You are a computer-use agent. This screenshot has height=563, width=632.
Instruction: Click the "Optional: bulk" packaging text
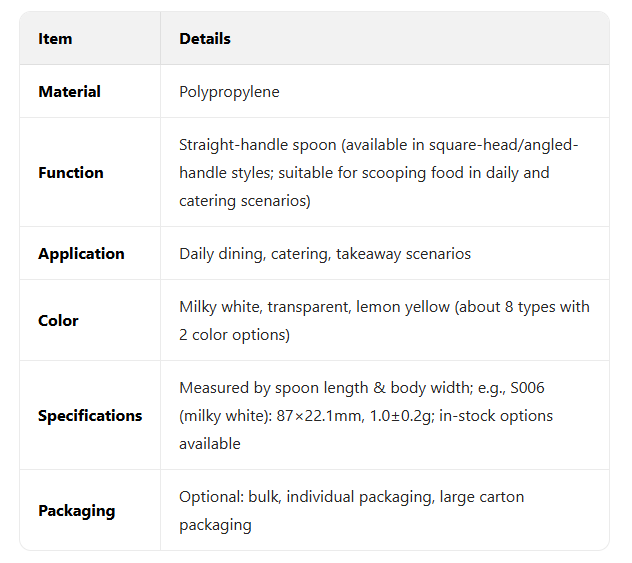(x=228, y=497)
